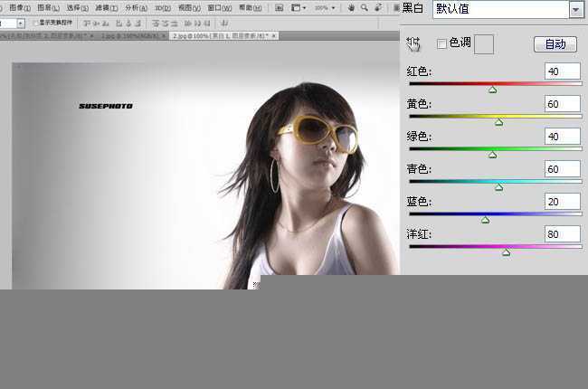The width and height of the screenshot is (588, 389).
Task: Close the 2.jpg document tab
Action: click(x=274, y=36)
